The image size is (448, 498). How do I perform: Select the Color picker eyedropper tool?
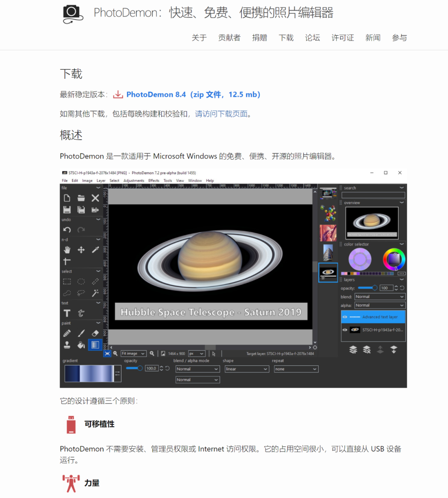point(95,250)
